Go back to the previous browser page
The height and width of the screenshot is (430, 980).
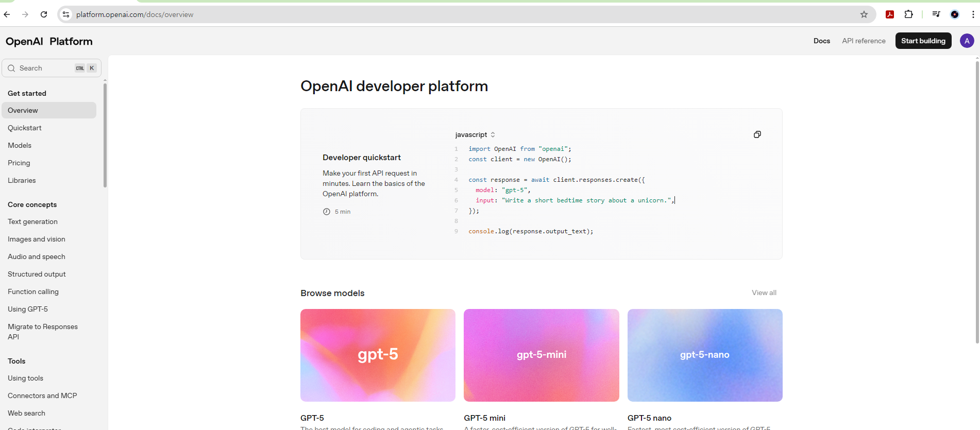[7, 14]
